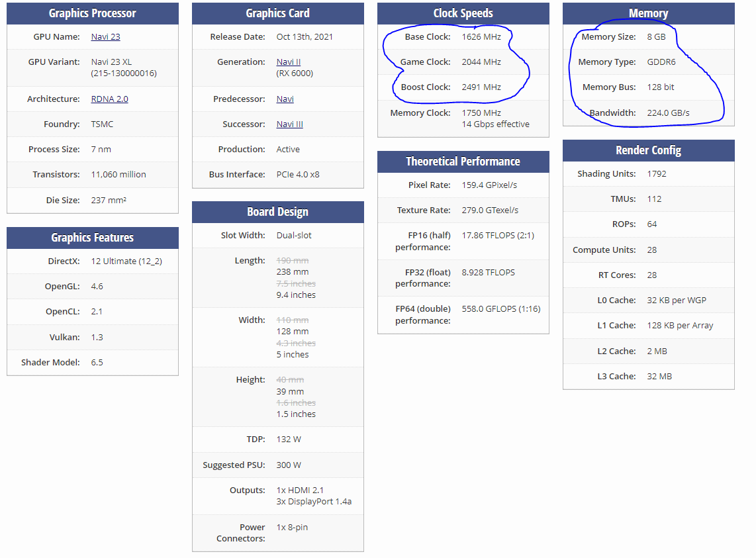Image resolution: width=756 pixels, height=558 pixels.
Task: Click the Memory Type value GDDR6
Action: (x=661, y=62)
